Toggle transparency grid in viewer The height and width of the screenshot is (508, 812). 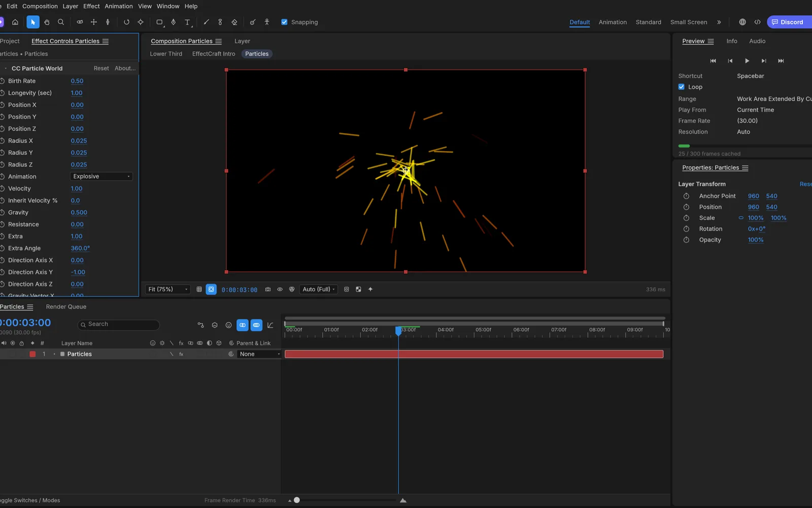tap(358, 290)
